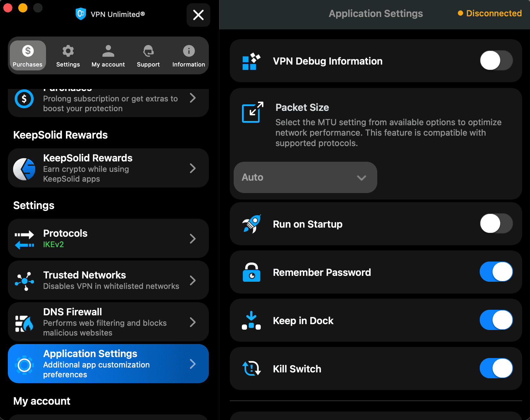Click the 'Settings' section heading
This screenshot has height=420, width=530.
(x=34, y=205)
